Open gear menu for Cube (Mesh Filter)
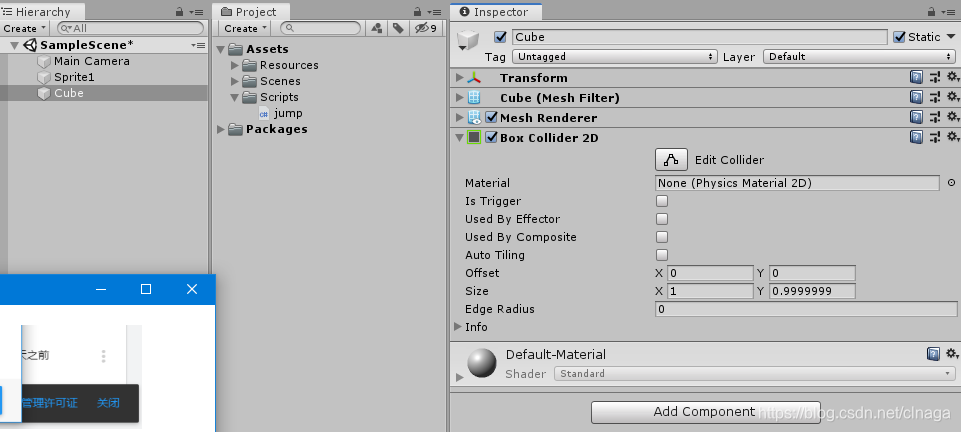 952,97
